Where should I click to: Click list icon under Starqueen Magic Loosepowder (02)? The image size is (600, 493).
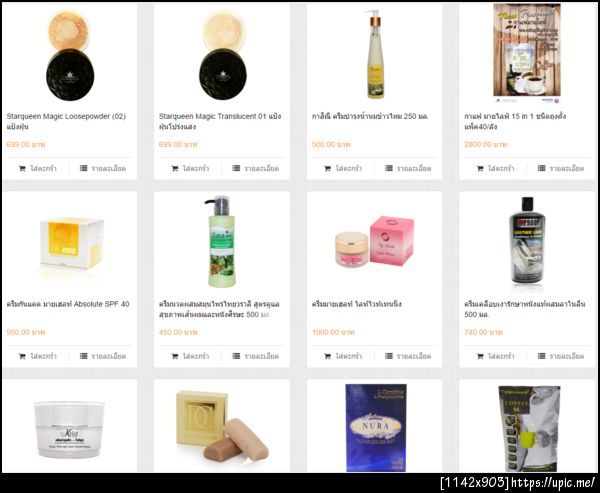click(83, 168)
